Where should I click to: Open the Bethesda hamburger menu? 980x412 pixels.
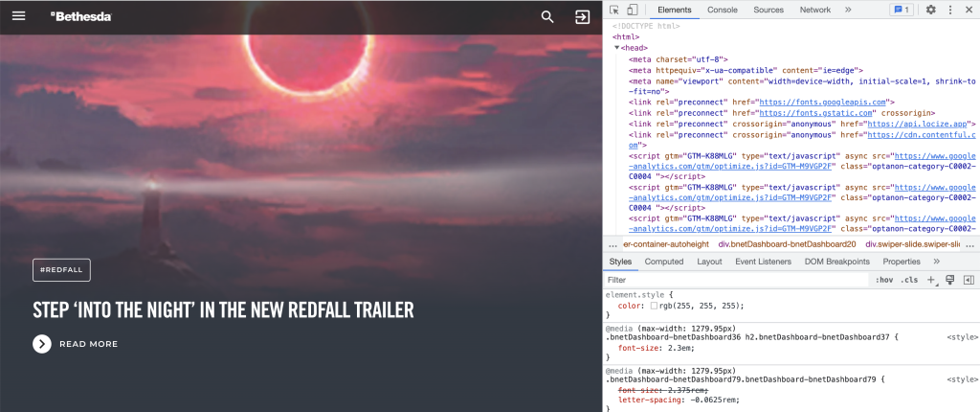(19, 16)
